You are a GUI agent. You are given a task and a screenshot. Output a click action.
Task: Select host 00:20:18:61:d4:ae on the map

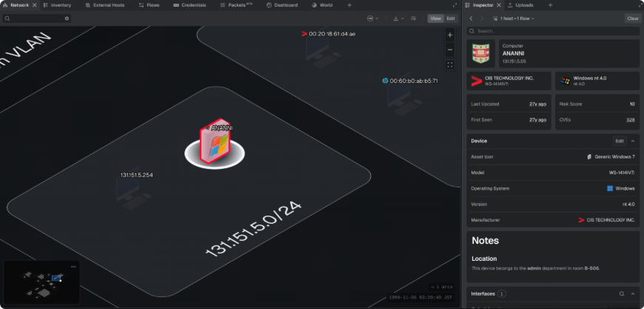coord(324,50)
